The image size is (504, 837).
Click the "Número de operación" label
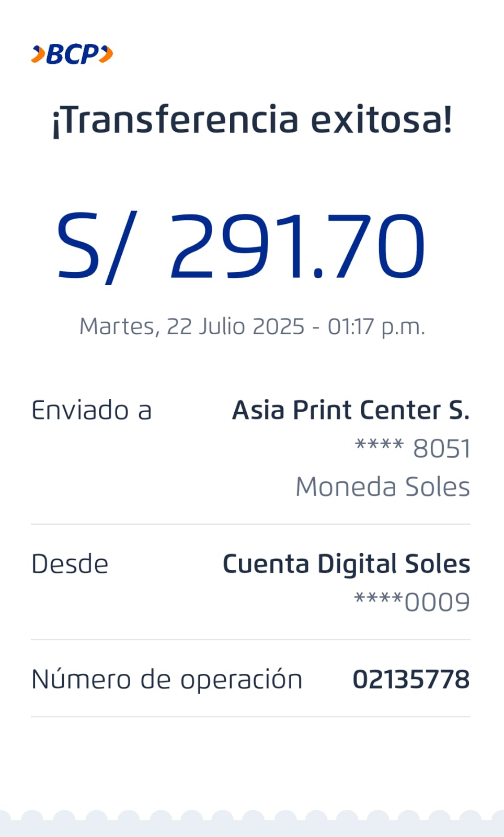[167, 680]
